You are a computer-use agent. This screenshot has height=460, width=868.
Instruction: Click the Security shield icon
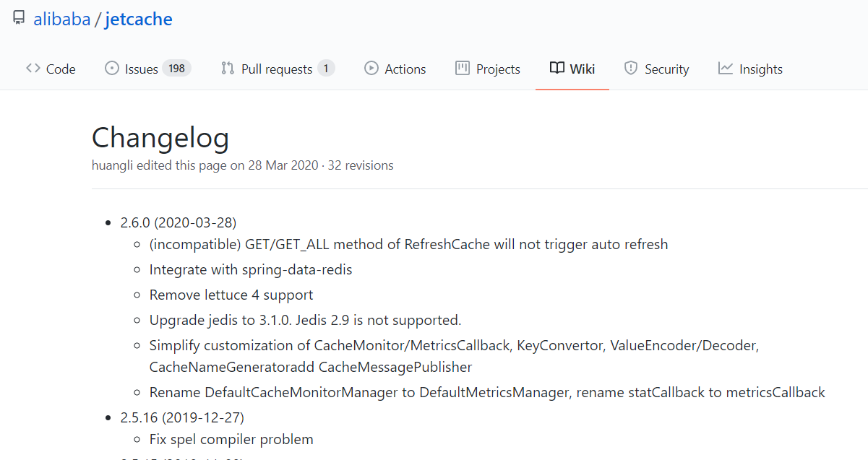tap(631, 69)
